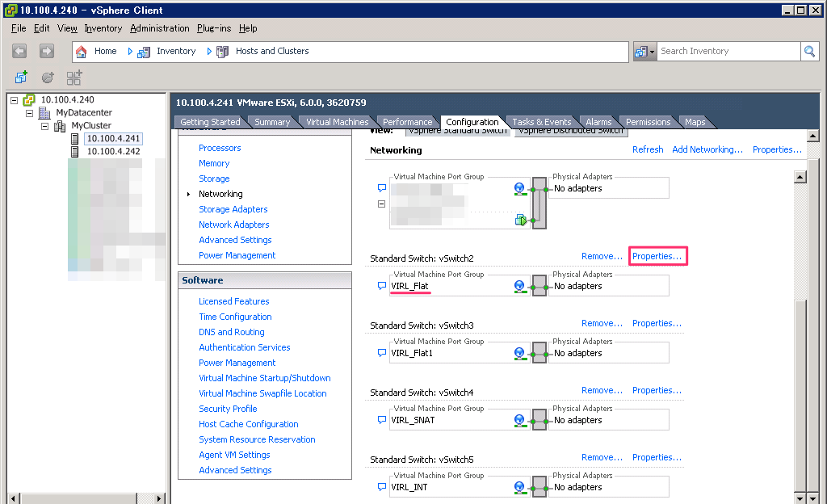Open Virtual Machine Startup/Shutdown settings
This screenshot has width=827, height=504.
tap(265, 378)
